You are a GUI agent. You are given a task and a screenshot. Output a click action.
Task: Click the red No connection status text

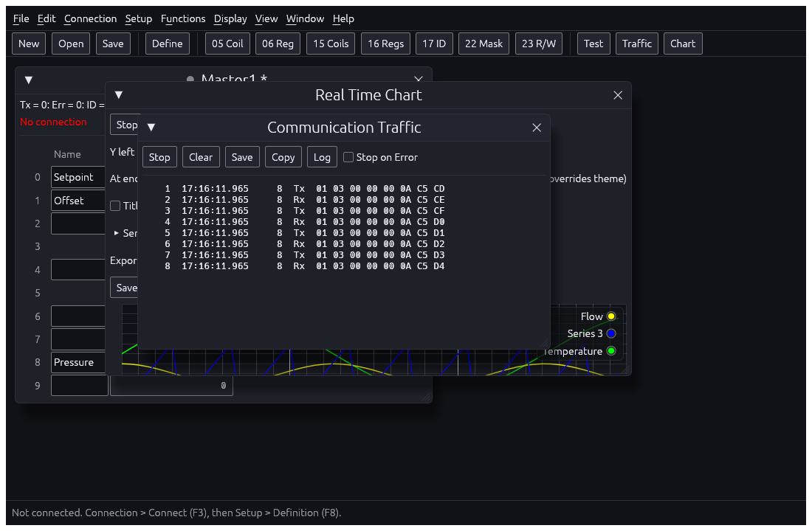53,122
